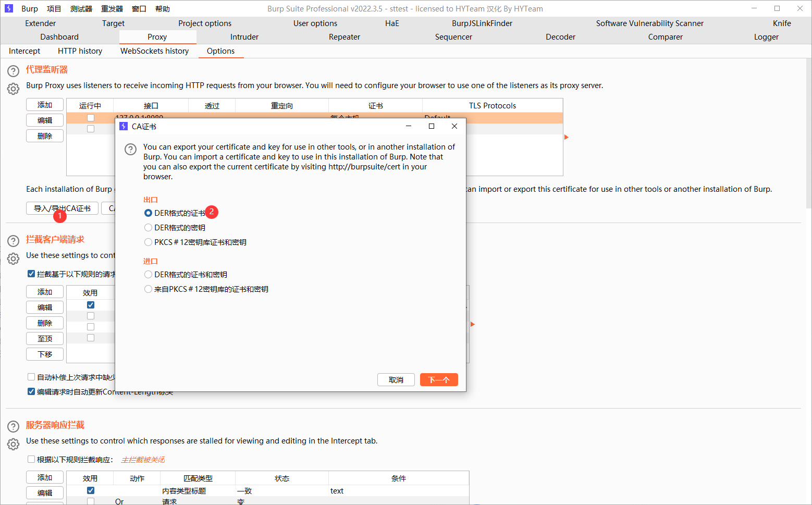Click 删除 button for proxy listeners
Image resolution: width=812 pixels, height=505 pixels.
45,136
